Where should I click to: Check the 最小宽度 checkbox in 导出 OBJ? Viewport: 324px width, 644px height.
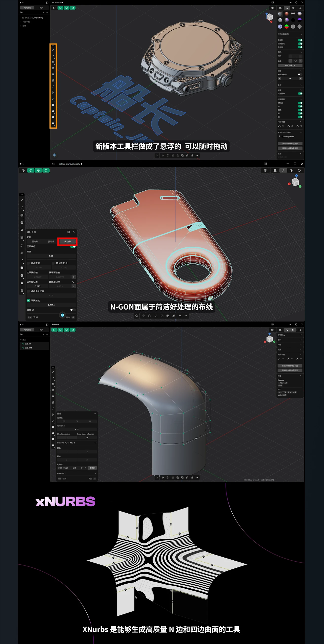click(28, 263)
